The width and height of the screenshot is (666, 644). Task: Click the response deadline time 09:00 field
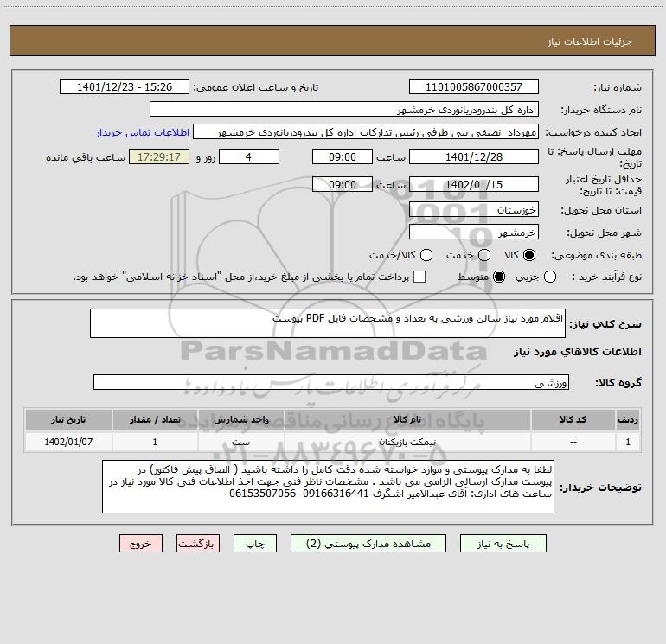pos(343,157)
